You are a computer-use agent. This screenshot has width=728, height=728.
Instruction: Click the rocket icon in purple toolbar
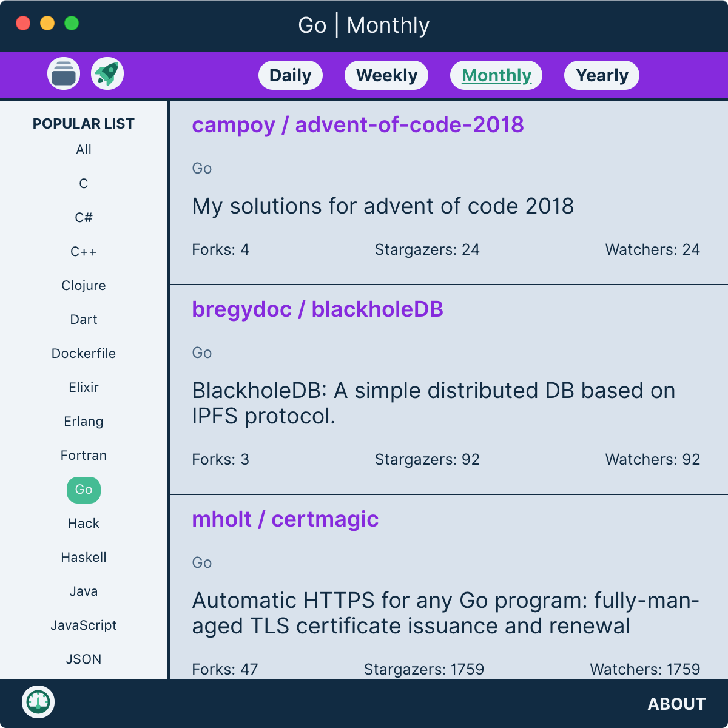tap(107, 74)
